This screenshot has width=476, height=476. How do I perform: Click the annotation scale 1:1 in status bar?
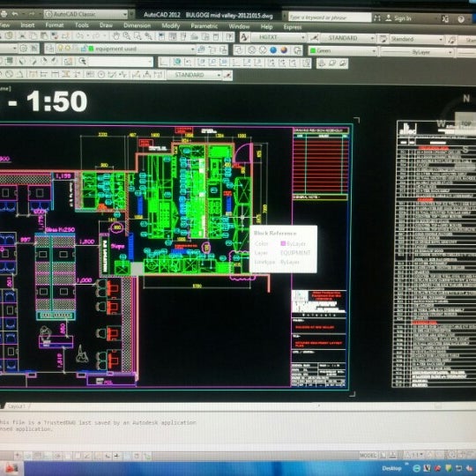[416, 456]
